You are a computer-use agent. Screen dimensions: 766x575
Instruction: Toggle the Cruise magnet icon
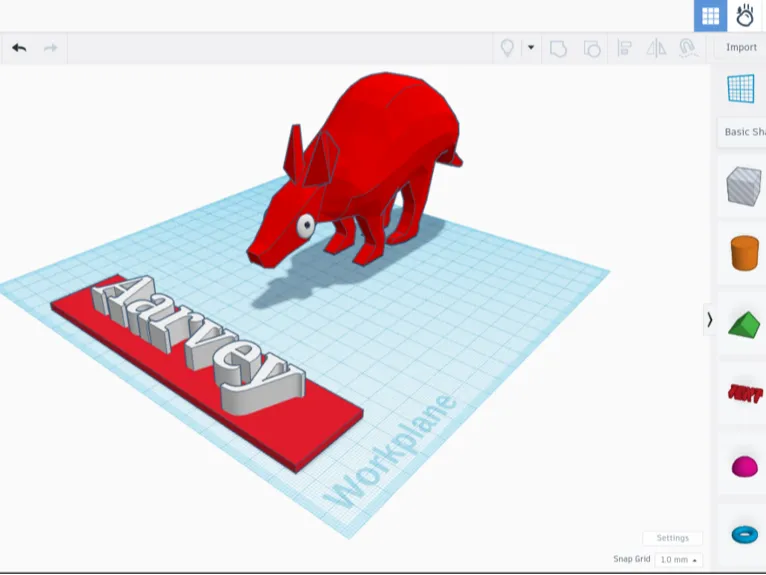coord(688,48)
